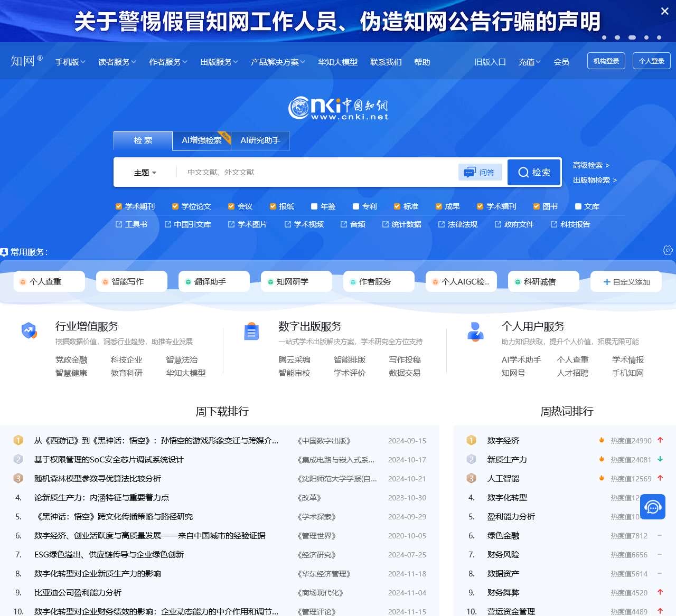Switch to the AI研究助手 tab

coord(260,140)
